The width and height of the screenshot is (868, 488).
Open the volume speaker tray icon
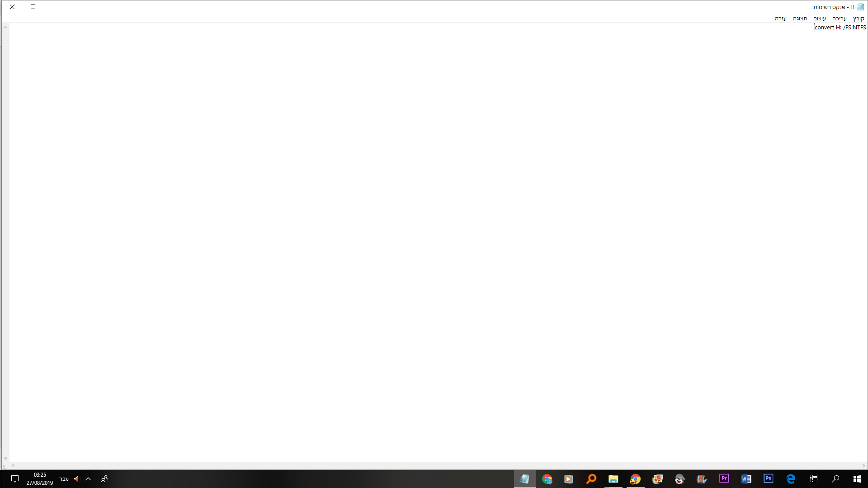point(76,479)
